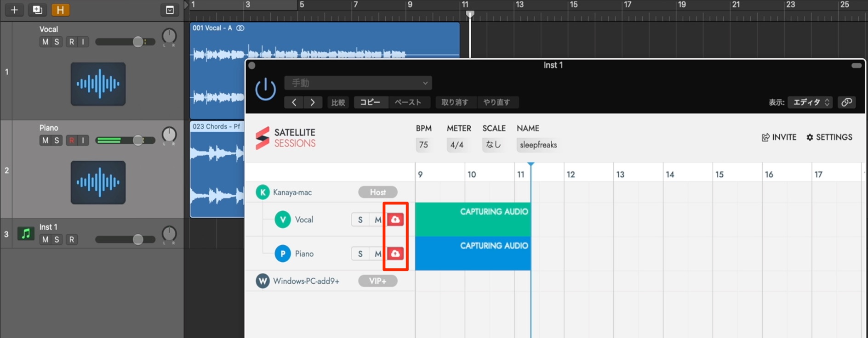The width and height of the screenshot is (868, 338).
Task: Click the Inst 1 pan knob
Action: click(169, 234)
